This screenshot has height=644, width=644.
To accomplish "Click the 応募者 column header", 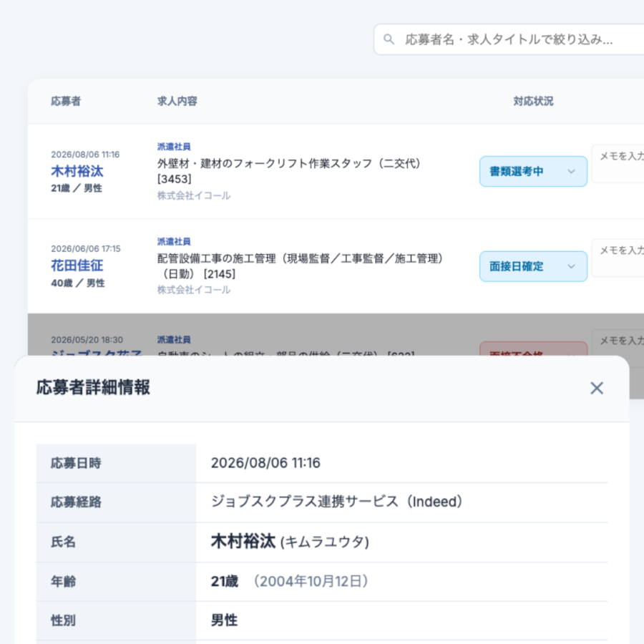I will pos(66,101).
